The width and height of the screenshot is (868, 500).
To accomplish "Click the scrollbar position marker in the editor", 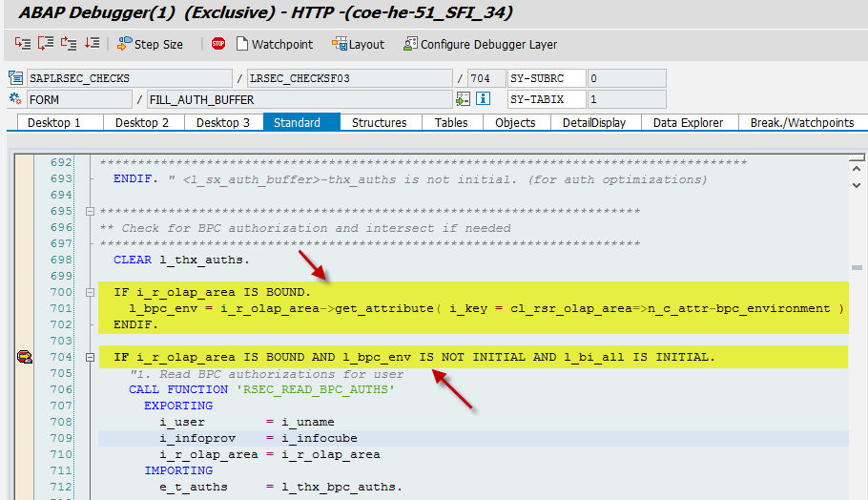I will 857,268.
